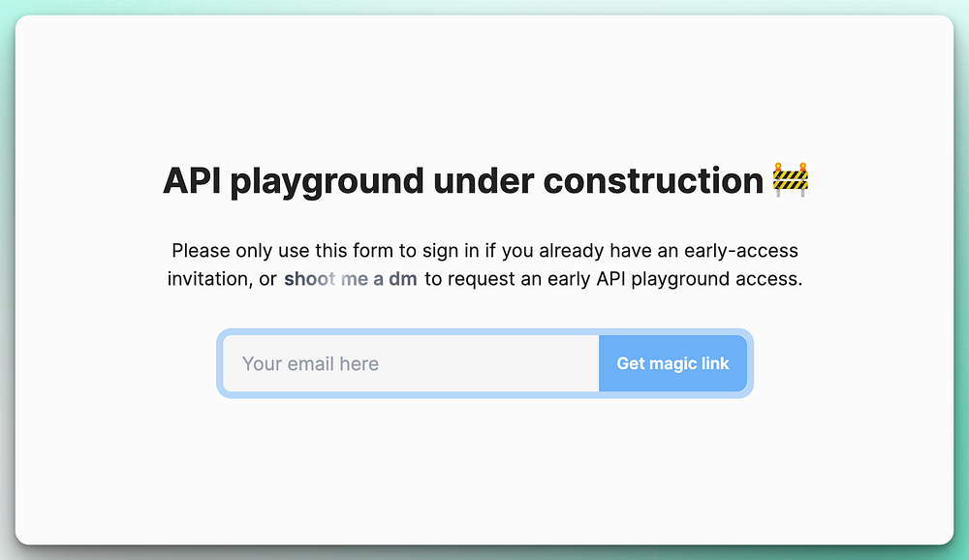Click the API playground under construction heading

(463, 181)
